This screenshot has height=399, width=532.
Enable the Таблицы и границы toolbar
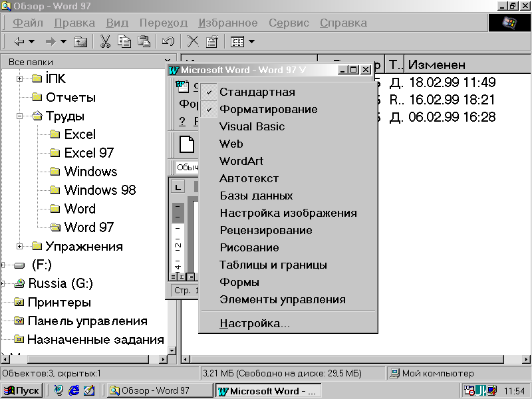click(x=288, y=265)
